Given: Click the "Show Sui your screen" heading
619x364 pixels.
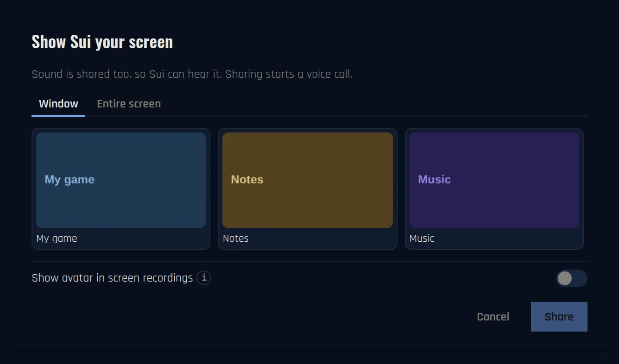Looking at the screenshot, I should tap(102, 42).
